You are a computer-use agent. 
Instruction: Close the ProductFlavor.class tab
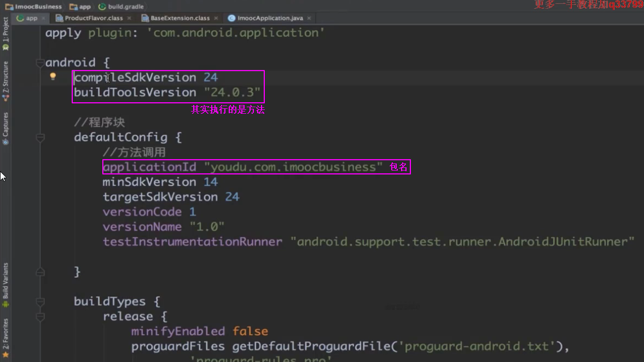(x=129, y=18)
